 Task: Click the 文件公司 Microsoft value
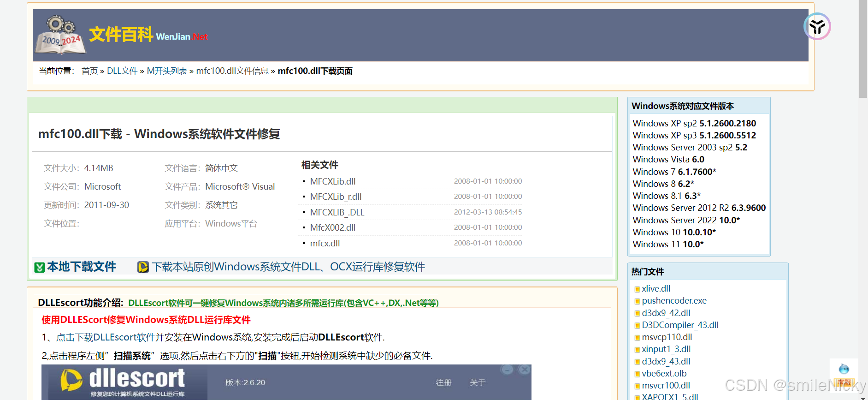[102, 186]
